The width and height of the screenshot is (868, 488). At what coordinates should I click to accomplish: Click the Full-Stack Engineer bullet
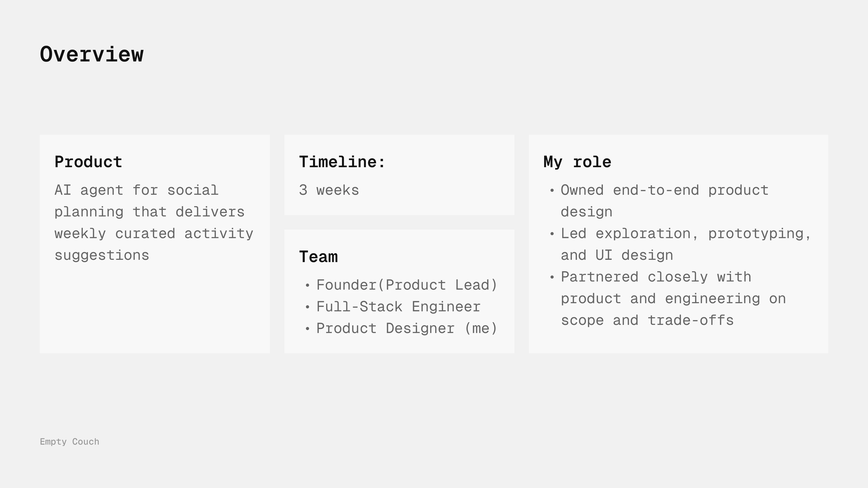click(398, 307)
